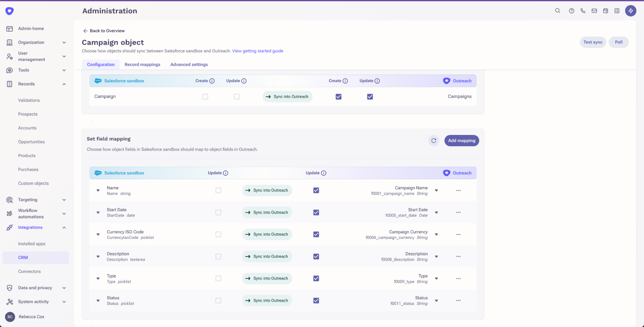Change sync direction for Type field
The height and width of the screenshot is (327, 644).
click(267, 279)
